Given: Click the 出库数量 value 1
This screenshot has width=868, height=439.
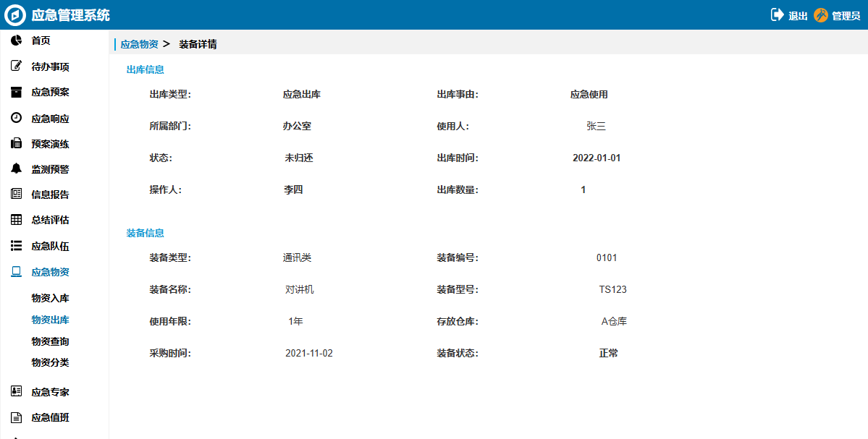Looking at the screenshot, I should (x=583, y=189).
